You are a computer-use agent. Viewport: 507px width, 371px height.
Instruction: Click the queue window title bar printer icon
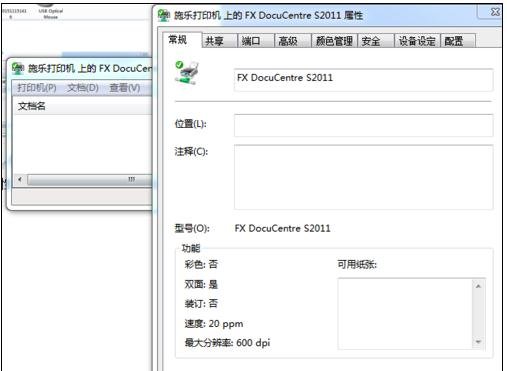coord(18,68)
